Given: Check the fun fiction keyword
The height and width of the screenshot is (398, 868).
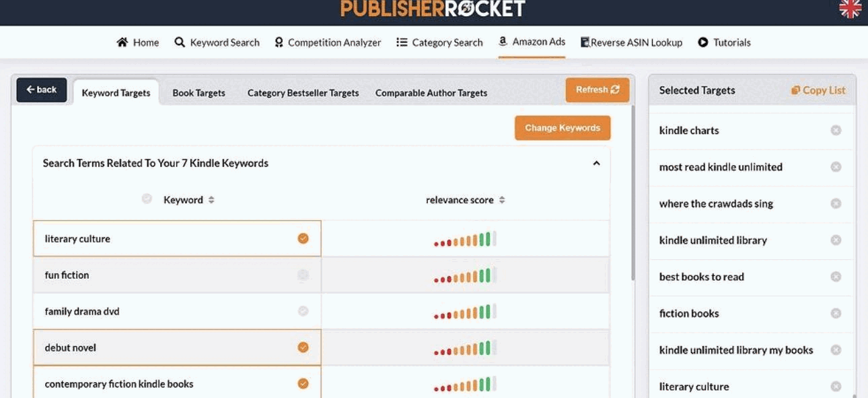Looking at the screenshot, I should tap(303, 275).
